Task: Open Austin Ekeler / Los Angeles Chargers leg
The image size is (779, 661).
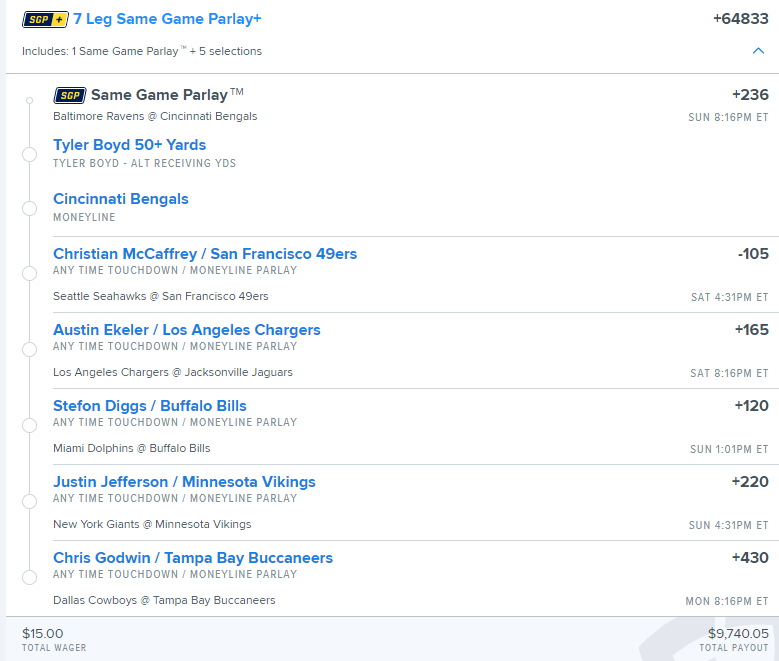Action: click(187, 330)
